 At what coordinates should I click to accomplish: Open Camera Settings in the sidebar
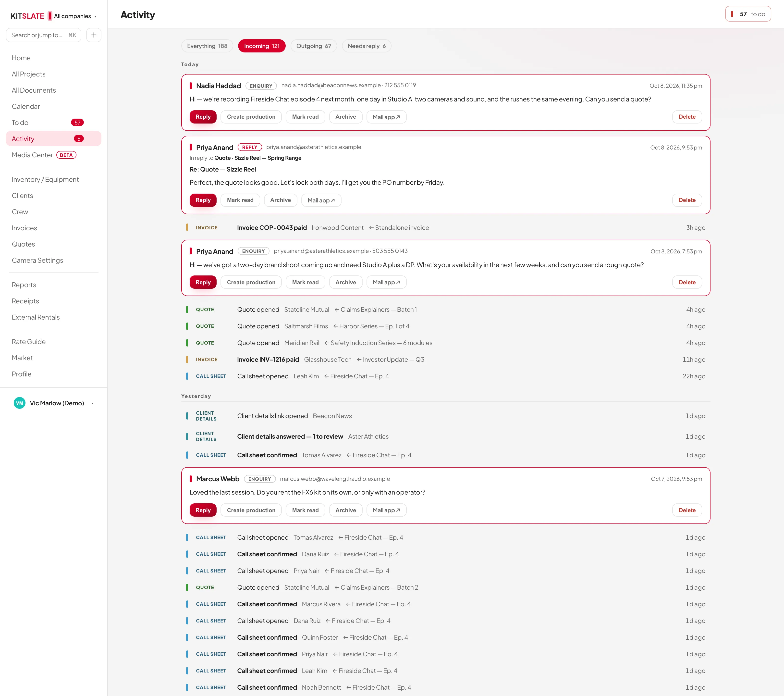pos(37,260)
